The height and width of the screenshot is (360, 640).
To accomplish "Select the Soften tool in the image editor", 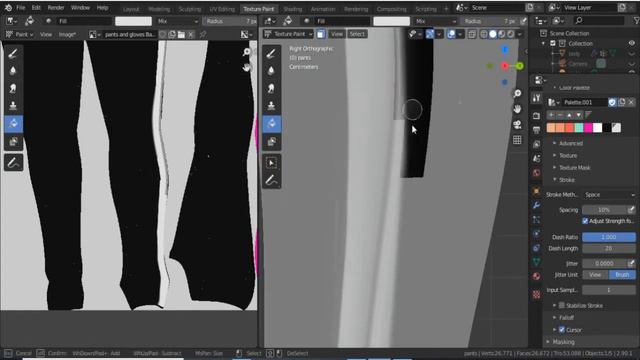I will [13, 71].
